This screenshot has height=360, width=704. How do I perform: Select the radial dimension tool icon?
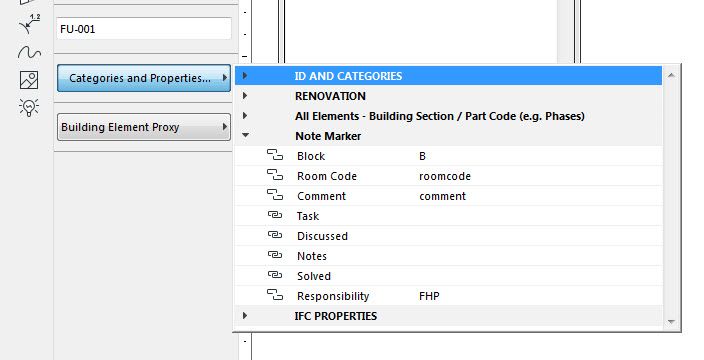tap(30, 24)
